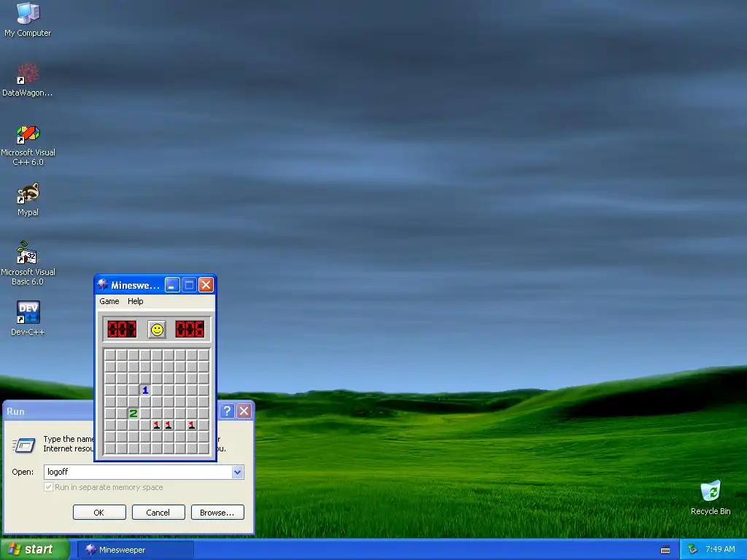The height and width of the screenshot is (560, 747).
Task: Click the blue number 1 cell
Action: pyautogui.click(x=145, y=390)
